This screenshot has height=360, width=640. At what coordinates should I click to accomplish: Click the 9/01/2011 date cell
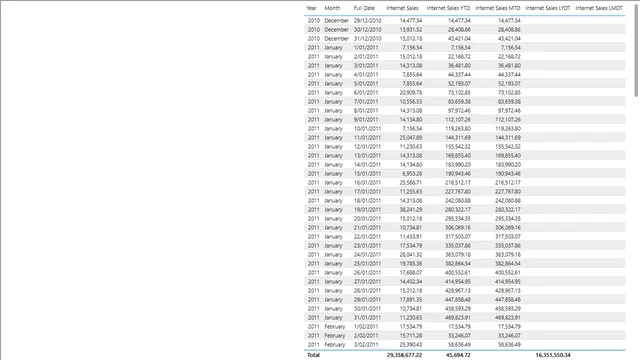click(366, 120)
